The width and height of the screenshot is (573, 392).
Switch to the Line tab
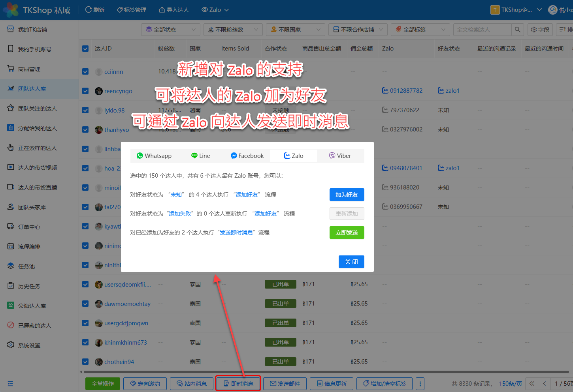pyautogui.click(x=200, y=156)
